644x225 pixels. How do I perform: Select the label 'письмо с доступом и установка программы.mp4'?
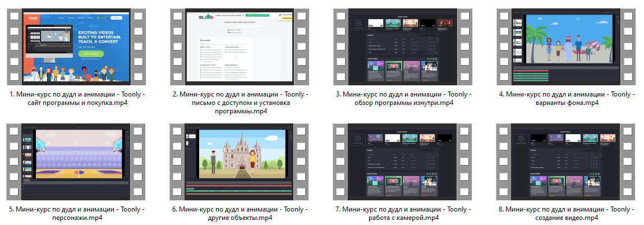[x=240, y=103]
